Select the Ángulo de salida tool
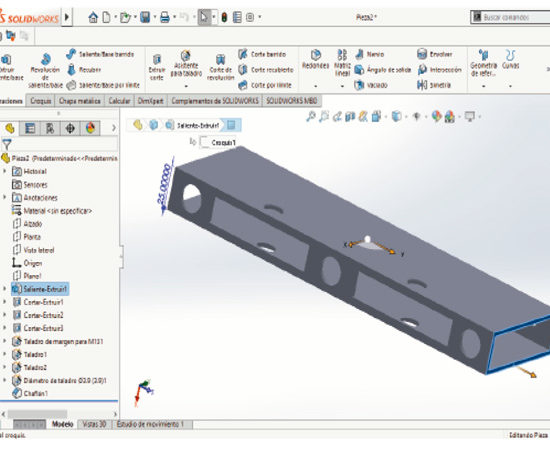Image resolution: width=550 pixels, height=450 pixels. [383, 70]
